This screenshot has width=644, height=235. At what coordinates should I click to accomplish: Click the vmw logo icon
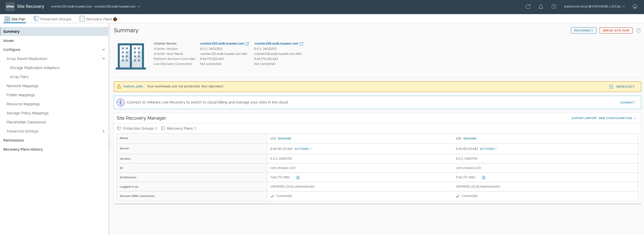(10, 7)
